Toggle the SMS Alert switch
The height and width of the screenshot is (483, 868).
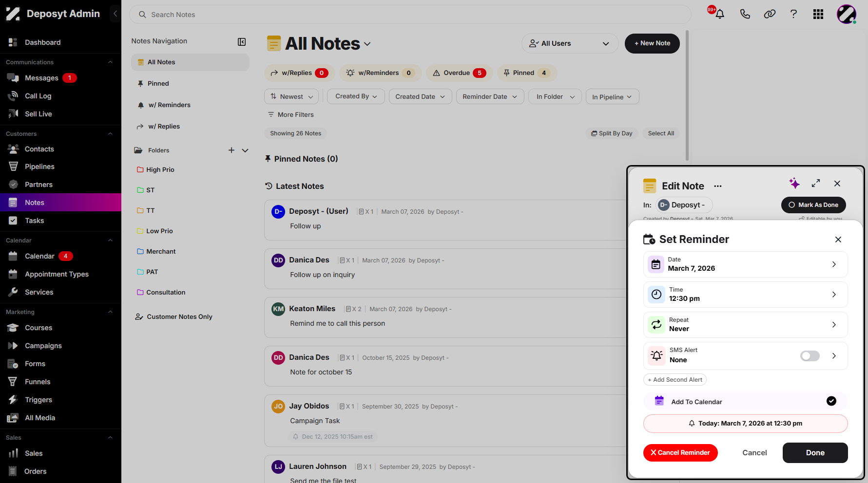tap(810, 356)
